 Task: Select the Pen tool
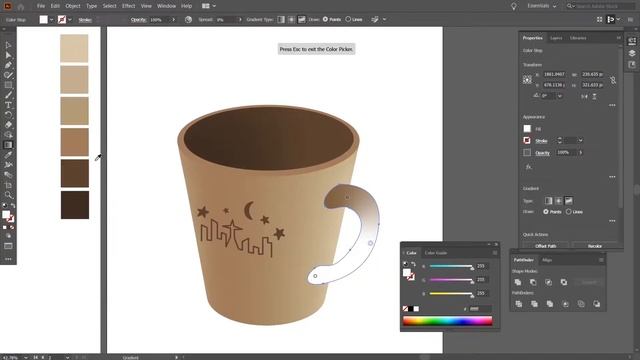(8, 65)
